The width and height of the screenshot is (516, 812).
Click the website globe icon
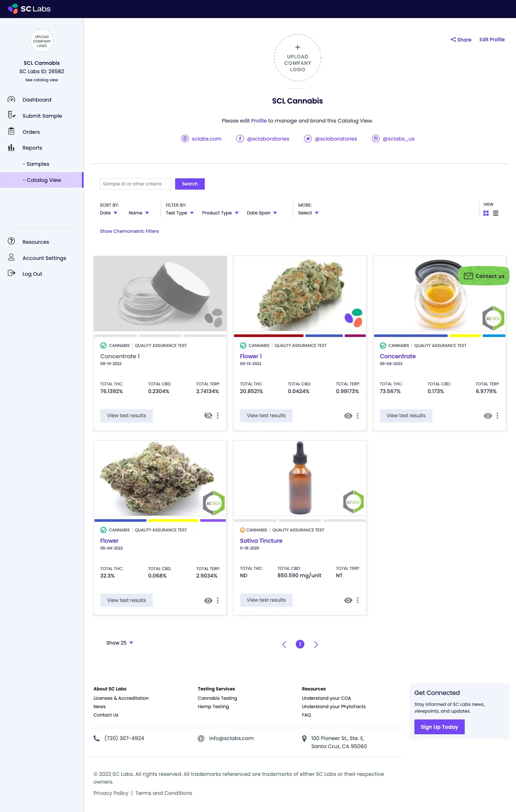[185, 139]
